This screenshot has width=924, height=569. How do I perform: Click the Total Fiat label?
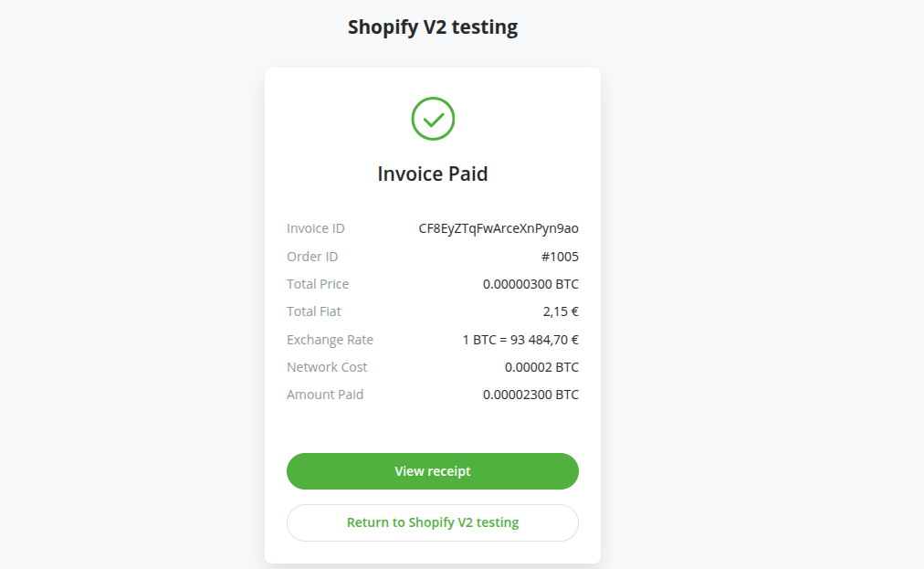pyautogui.click(x=313, y=311)
